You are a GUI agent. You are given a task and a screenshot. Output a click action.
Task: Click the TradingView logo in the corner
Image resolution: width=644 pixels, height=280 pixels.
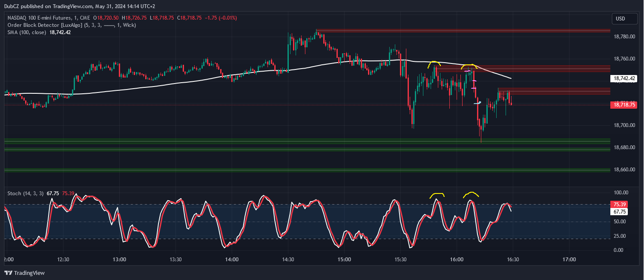point(25,273)
